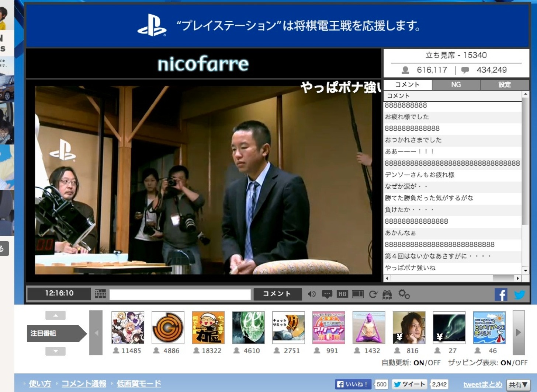Open the NG filter icon in player bar
This screenshot has height=392, width=537.
(x=342, y=294)
